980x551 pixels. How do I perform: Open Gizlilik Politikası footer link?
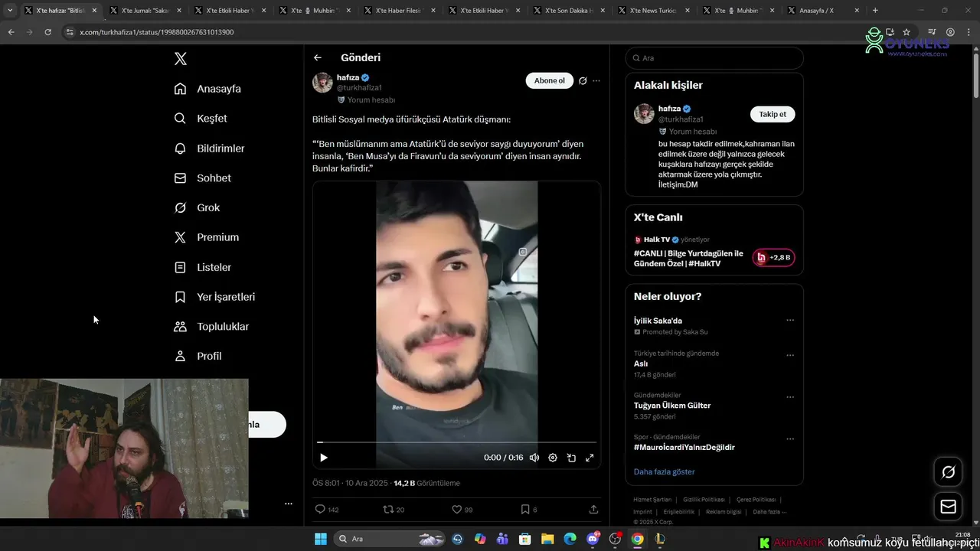(704, 500)
